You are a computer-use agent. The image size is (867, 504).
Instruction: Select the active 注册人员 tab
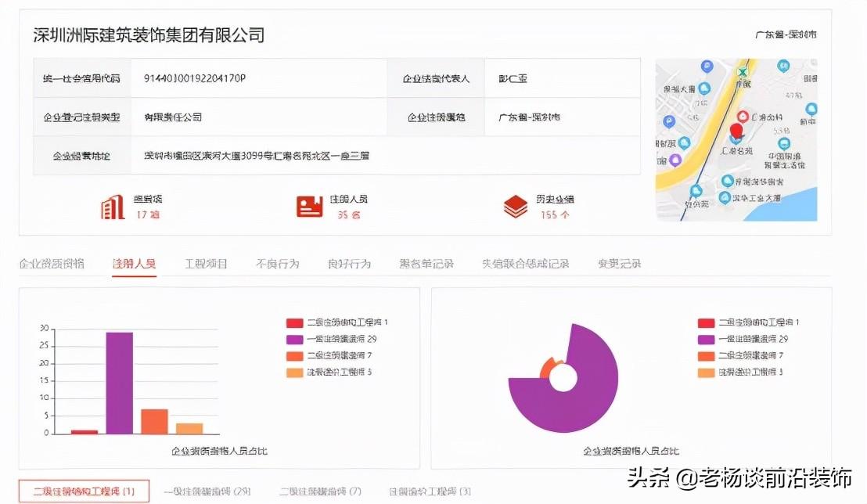coord(134,264)
